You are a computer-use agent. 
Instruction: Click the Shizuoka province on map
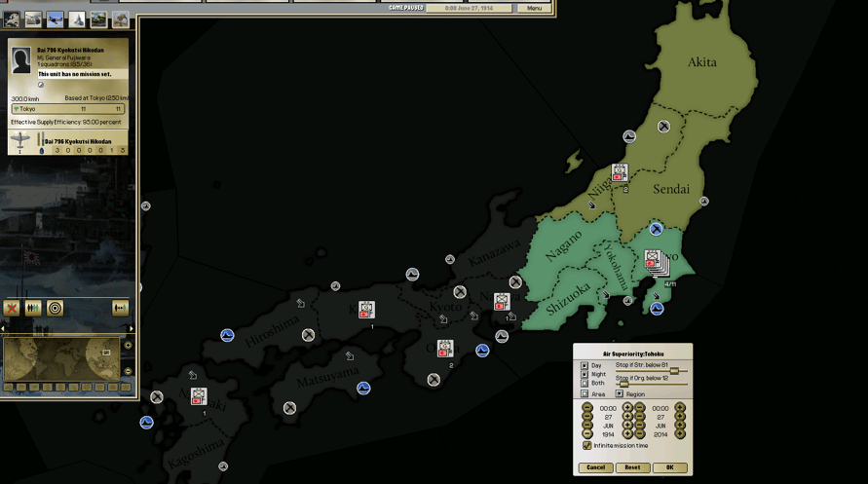[567, 299]
